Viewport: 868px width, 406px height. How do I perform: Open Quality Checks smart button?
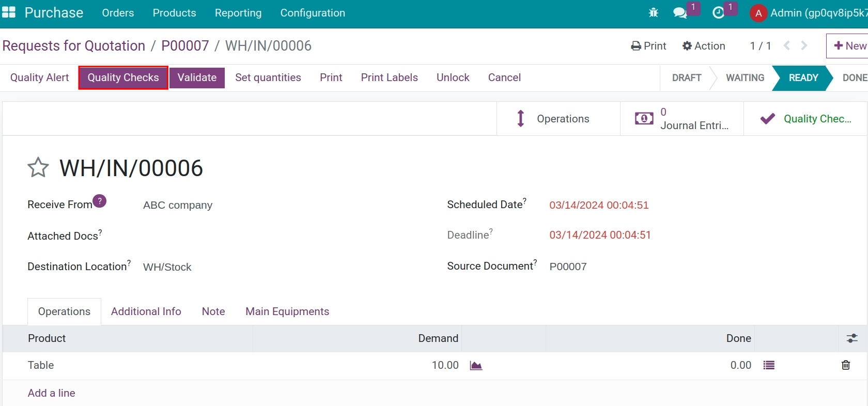click(806, 119)
